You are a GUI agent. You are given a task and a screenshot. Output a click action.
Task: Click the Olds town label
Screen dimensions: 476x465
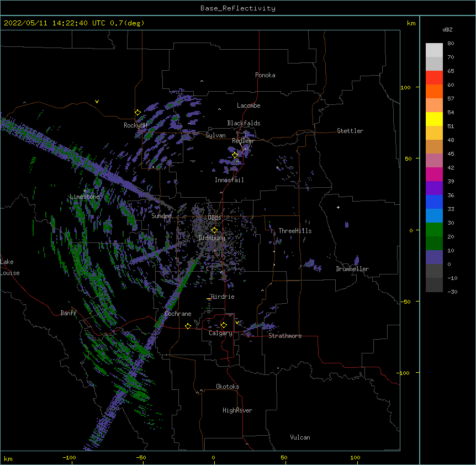[214, 218]
